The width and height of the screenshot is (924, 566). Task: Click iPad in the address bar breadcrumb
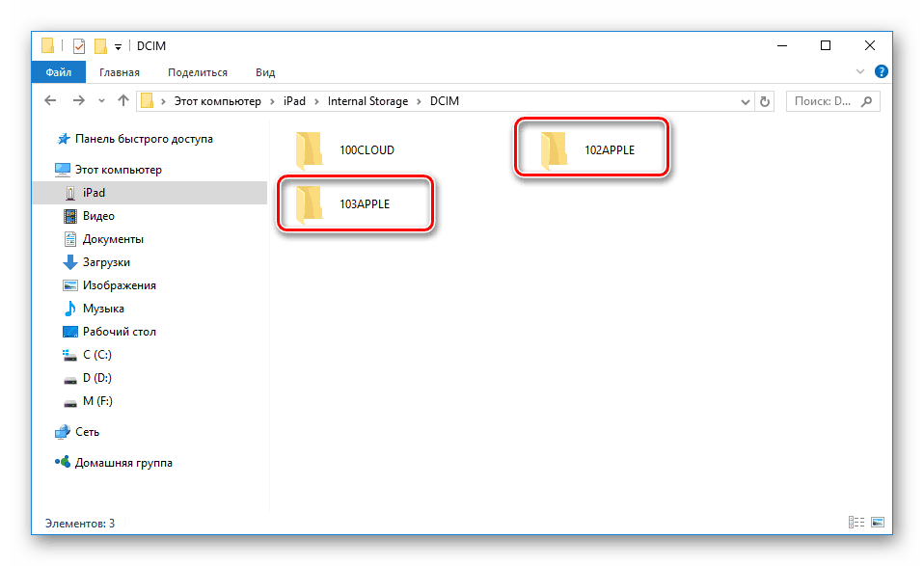point(294,101)
